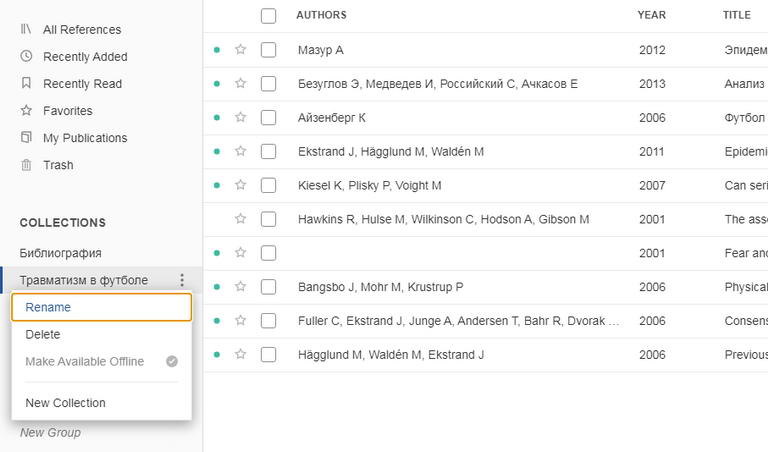Open All References in sidebar
Image resolution: width=768 pixels, height=452 pixels.
[82, 29]
